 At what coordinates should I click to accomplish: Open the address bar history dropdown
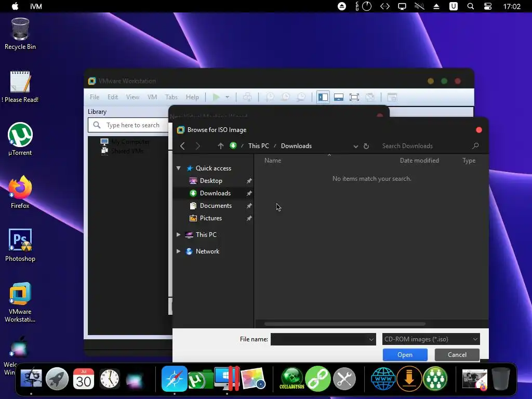[355, 146]
